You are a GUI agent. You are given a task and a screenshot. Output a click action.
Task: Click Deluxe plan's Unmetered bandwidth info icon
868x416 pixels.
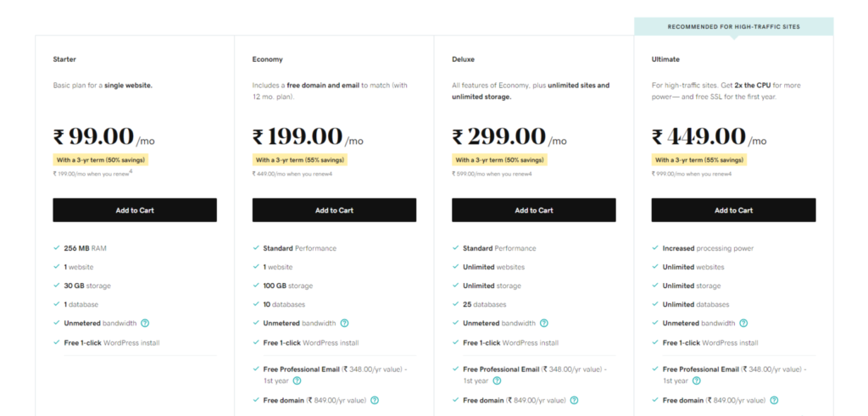point(544,323)
